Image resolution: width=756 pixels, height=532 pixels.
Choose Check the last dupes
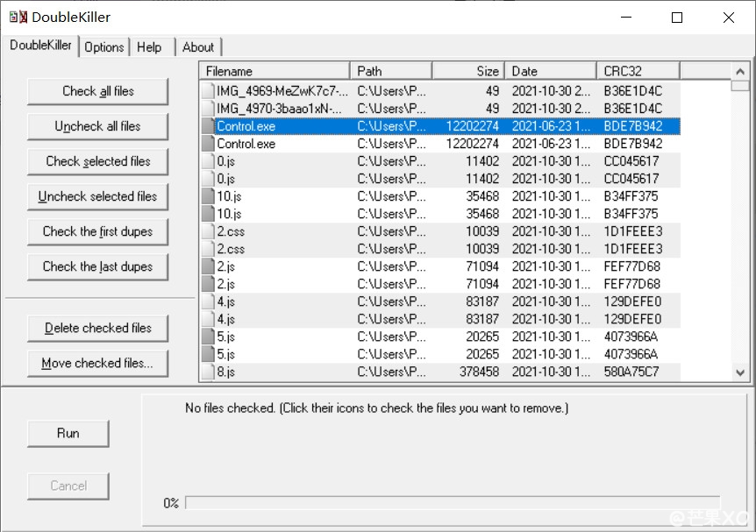[x=98, y=267]
